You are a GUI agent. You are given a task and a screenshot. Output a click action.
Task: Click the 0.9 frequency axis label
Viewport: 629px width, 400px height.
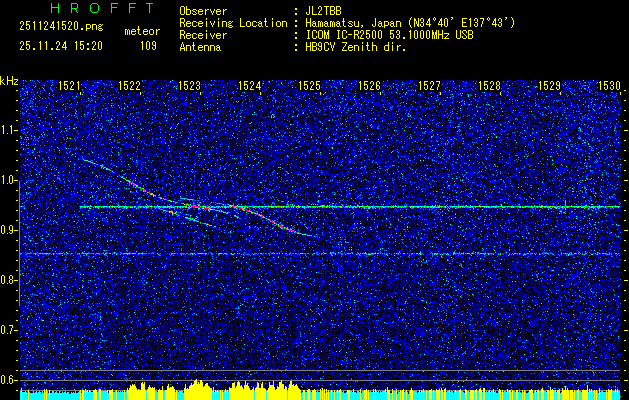pos(9,230)
